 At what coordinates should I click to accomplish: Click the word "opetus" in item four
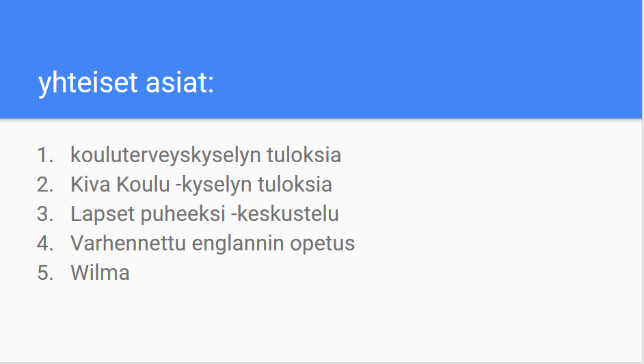[x=323, y=244]
